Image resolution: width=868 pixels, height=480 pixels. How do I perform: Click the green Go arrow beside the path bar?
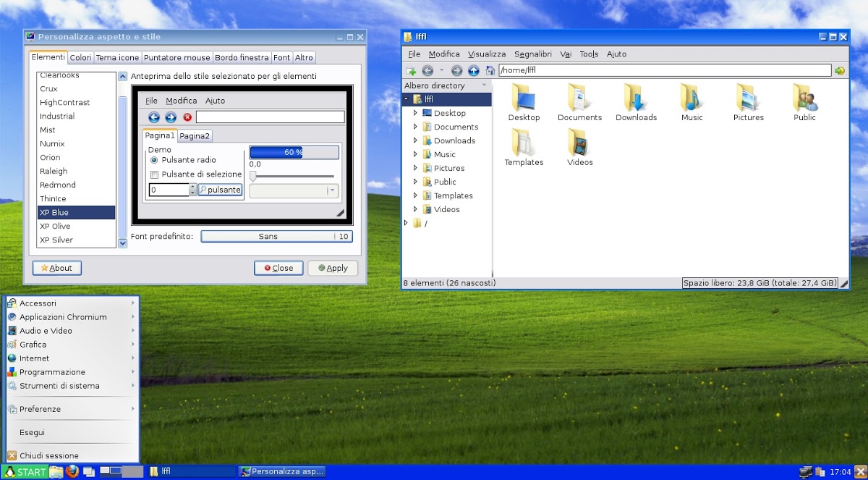[838, 70]
